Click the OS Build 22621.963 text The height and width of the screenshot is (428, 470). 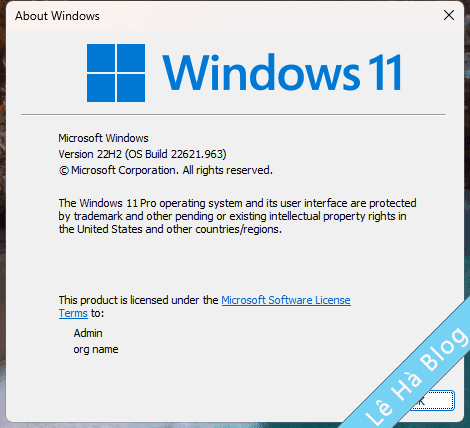click(176, 154)
